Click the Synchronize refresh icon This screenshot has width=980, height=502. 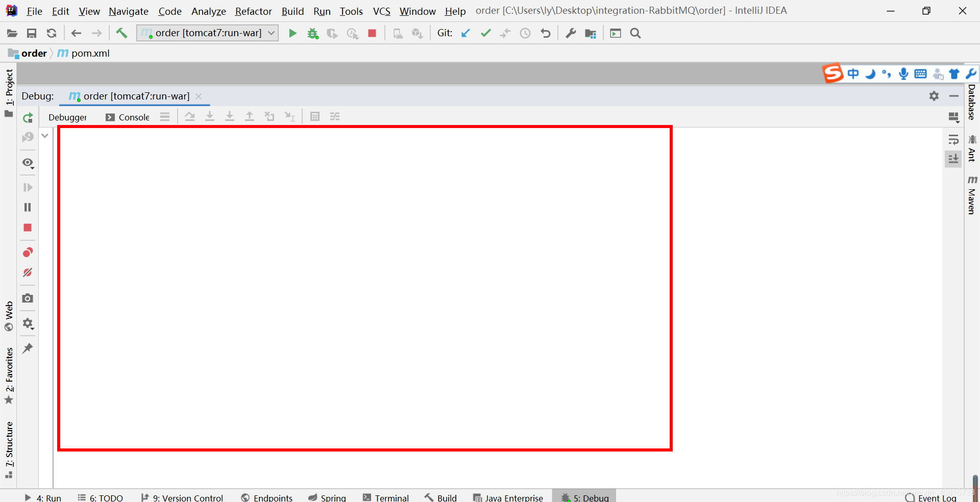[52, 33]
